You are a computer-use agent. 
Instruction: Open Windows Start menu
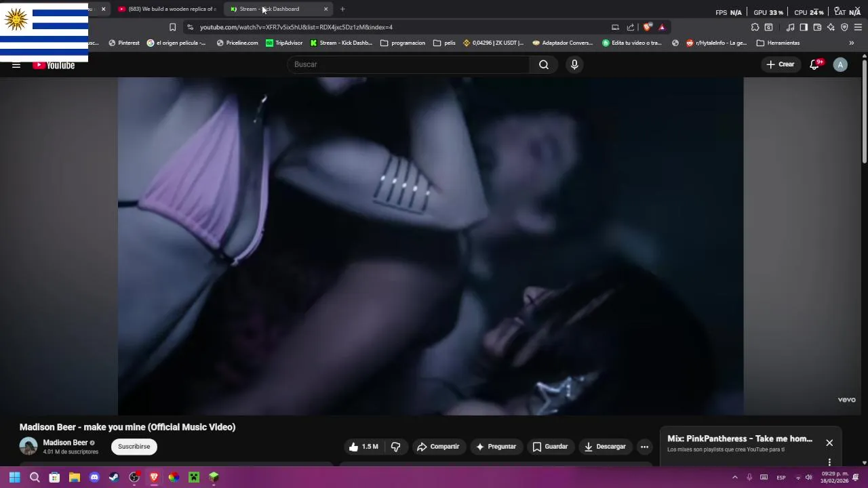[x=14, y=477]
